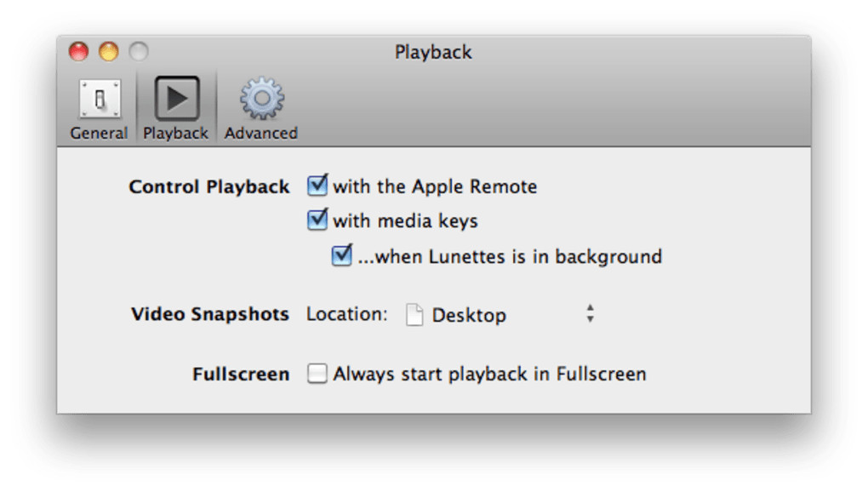
Task: Minimize the preferences window
Action: (108, 52)
